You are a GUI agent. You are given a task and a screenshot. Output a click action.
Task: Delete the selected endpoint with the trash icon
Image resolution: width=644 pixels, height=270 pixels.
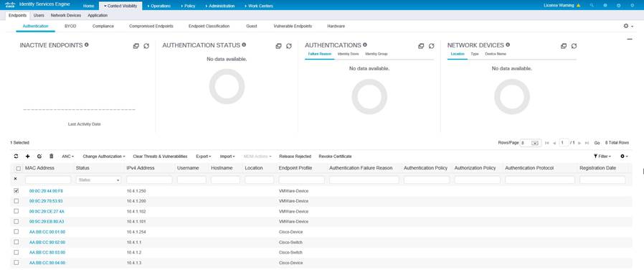click(x=52, y=157)
